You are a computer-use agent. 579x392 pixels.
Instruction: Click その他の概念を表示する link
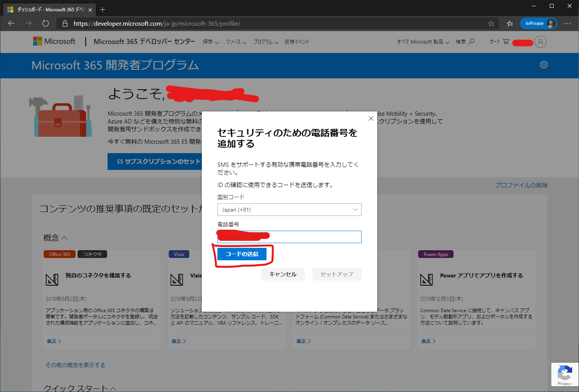(75, 365)
